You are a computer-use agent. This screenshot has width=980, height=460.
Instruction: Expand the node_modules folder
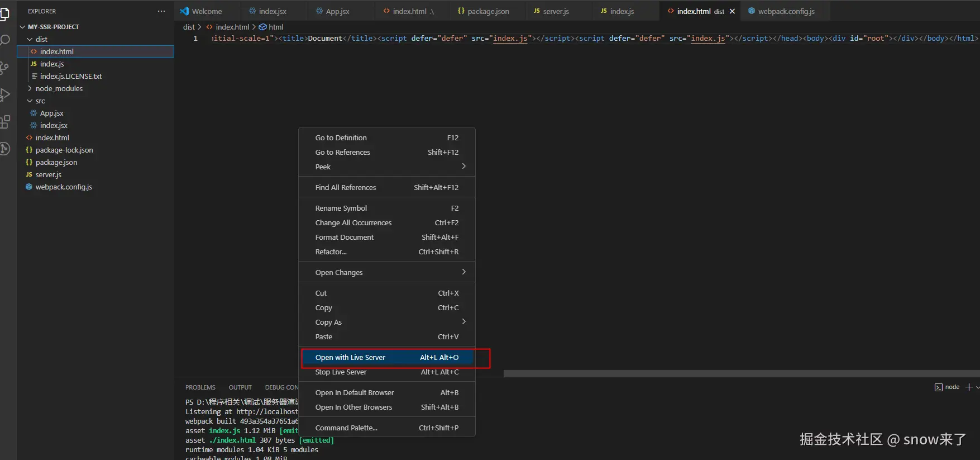[30, 88]
